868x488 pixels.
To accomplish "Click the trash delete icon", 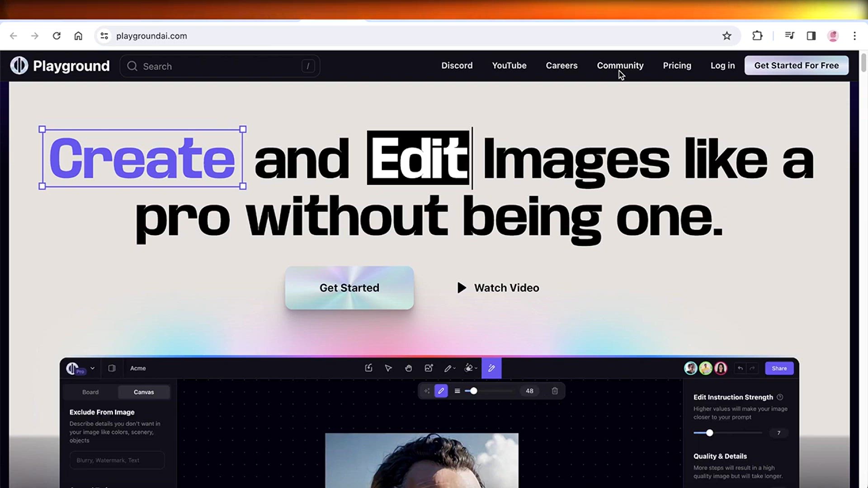I will click(555, 391).
